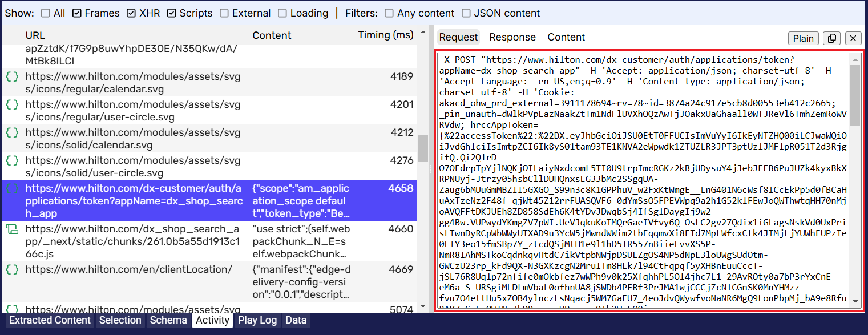
Task: Click the script icon beside 261.0b5a55d1913c166c.js
Action: pos(12,229)
